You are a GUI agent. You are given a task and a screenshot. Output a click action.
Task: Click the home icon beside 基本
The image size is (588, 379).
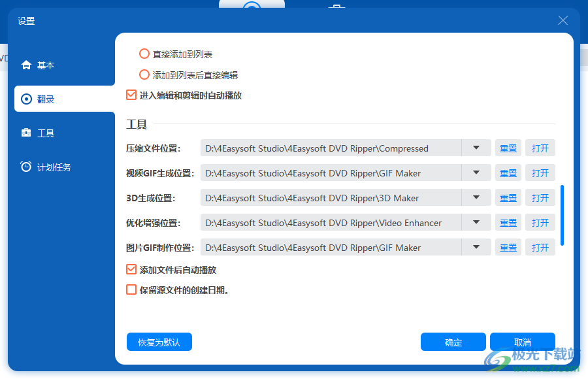(x=26, y=65)
